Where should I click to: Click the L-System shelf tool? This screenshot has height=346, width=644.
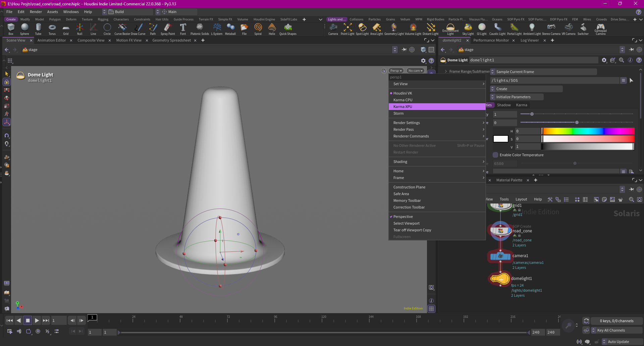217,29
